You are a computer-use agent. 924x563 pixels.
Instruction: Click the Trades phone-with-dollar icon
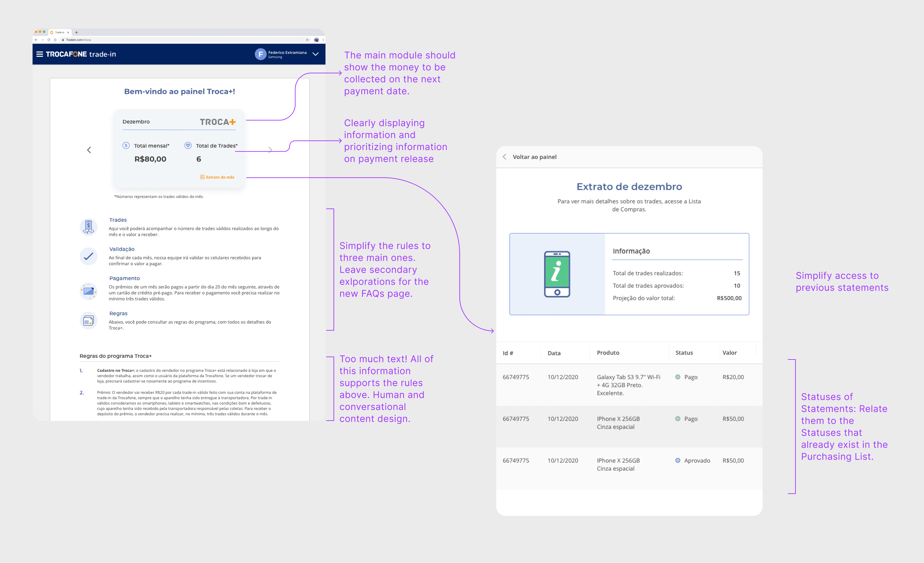point(89,227)
